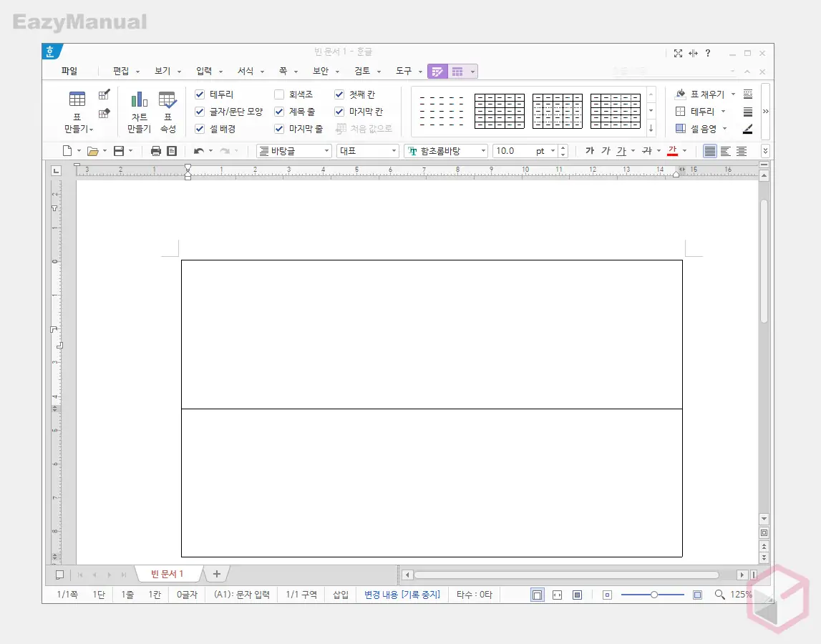Click the new document icon

tap(67, 151)
